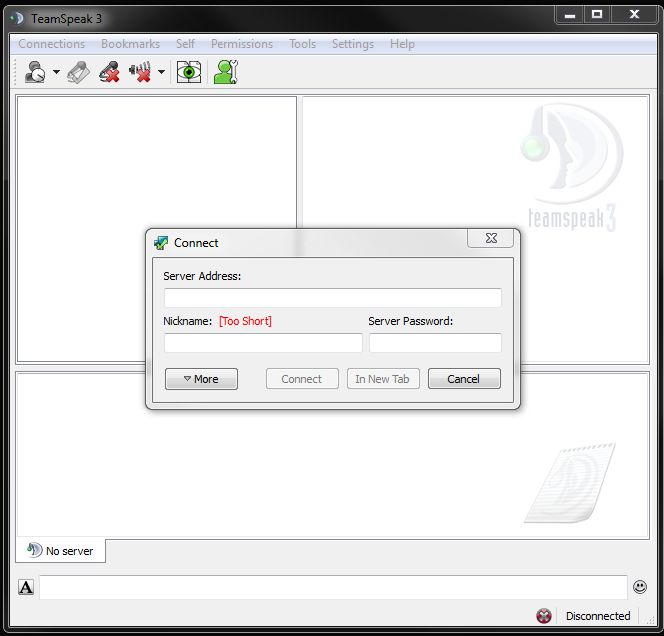Viewport: 664px width, 636px height.
Task: Click the TeamSpeak 3 title bar icon
Action: 17,19
